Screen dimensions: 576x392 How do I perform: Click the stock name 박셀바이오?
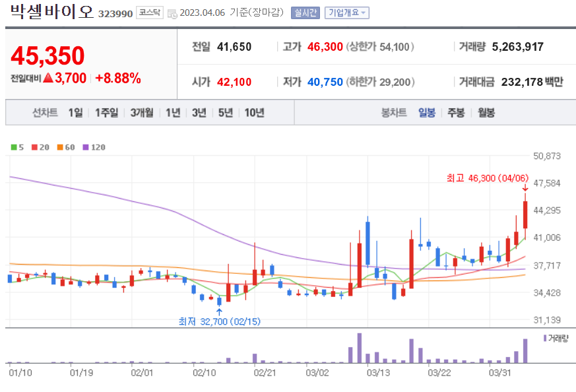tap(52, 12)
